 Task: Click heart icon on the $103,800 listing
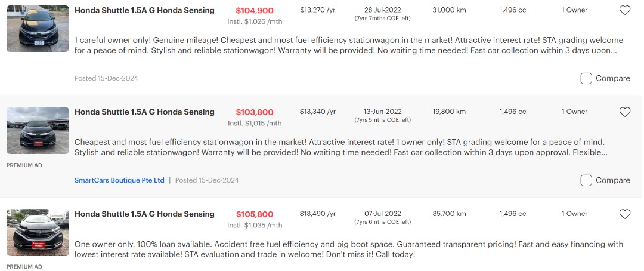point(624,112)
